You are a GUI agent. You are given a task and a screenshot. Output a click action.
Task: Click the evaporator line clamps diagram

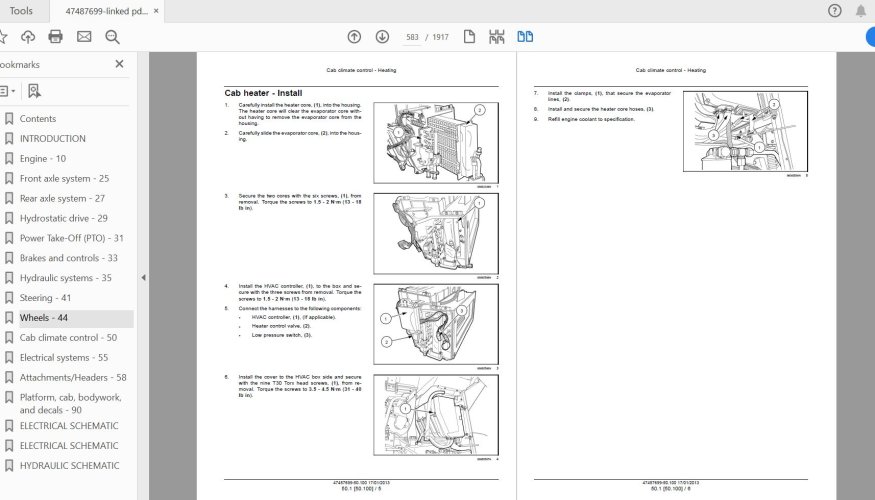746,131
